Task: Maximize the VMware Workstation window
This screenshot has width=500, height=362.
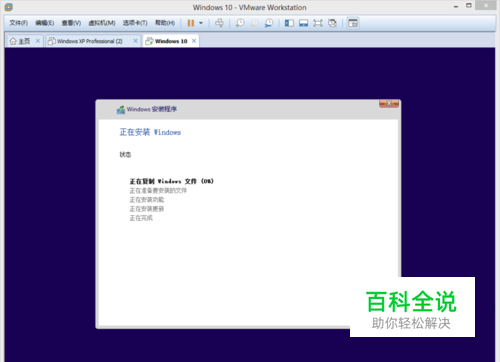Action: [x=469, y=6]
